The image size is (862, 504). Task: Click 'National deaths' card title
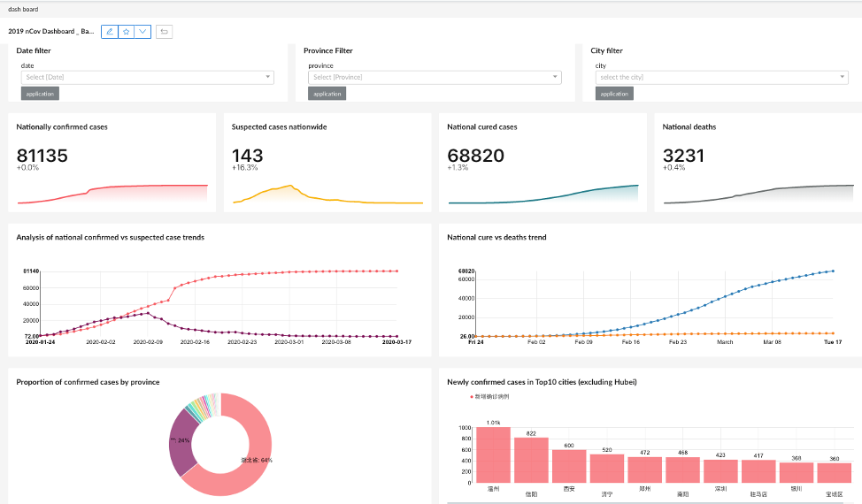click(x=689, y=126)
